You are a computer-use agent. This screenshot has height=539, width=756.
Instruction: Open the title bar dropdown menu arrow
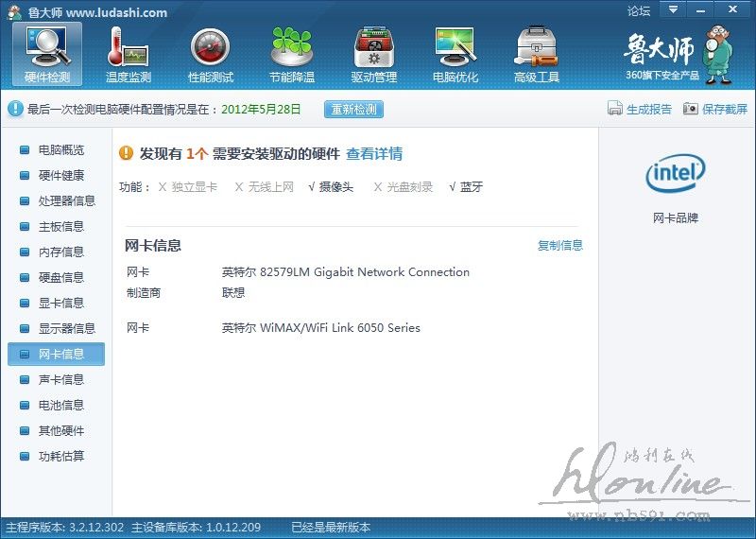(x=673, y=9)
